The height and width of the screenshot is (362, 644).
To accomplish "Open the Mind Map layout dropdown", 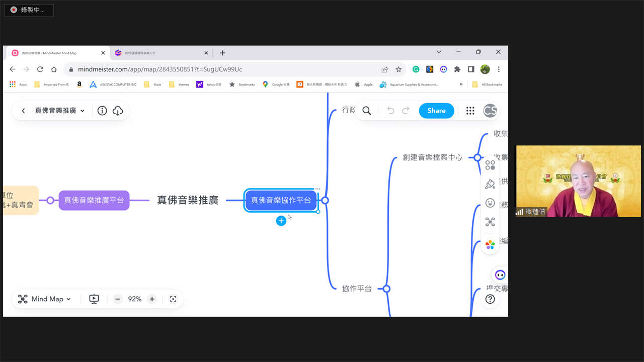I will [45, 299].
